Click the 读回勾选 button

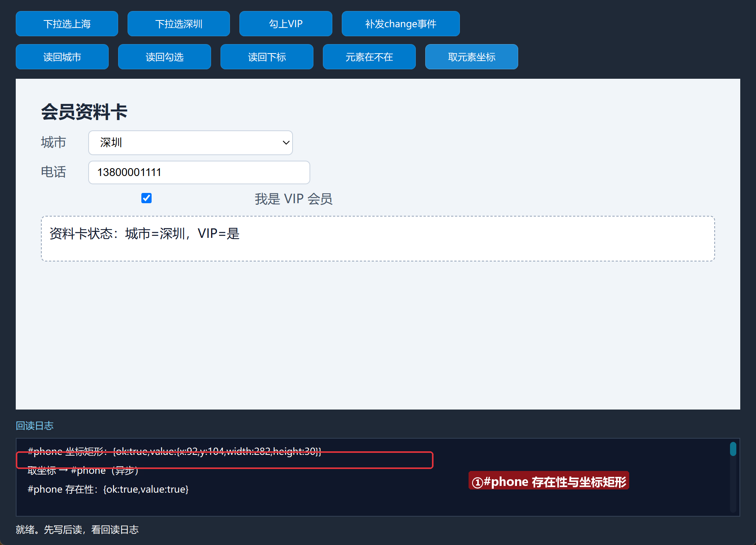pos(165,57)
